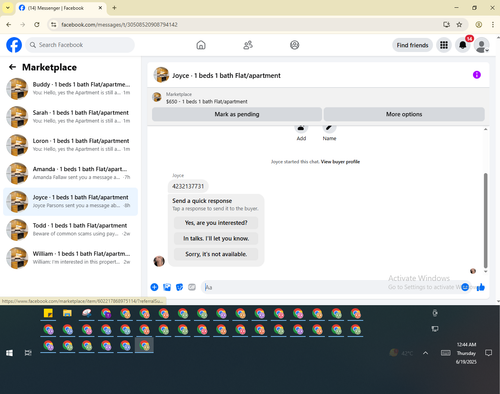Click the Find friends button
The image size is (500, 394).
[x=412, y=45]
